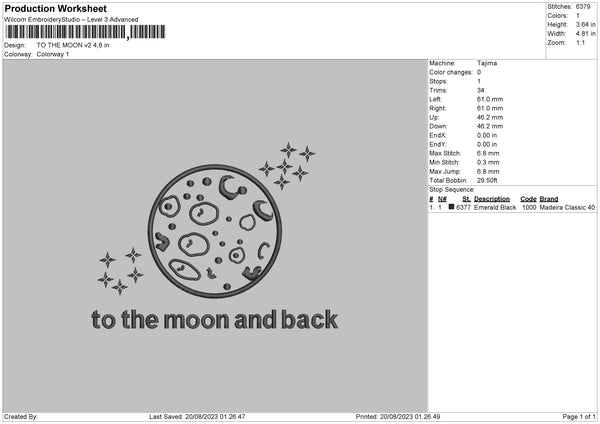Click the 'Emerald Black' thread description

495,207
